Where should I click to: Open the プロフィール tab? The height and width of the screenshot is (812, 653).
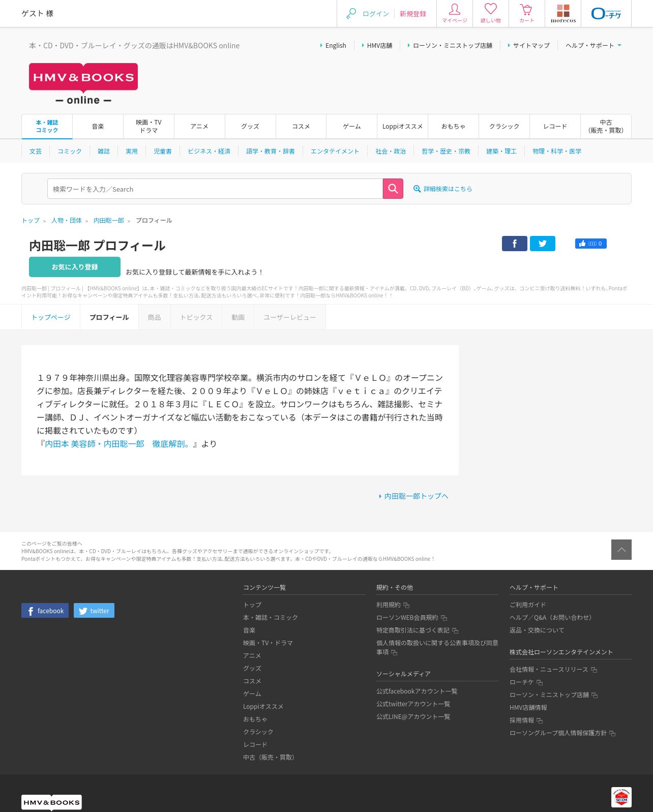(x=109, y=317)
